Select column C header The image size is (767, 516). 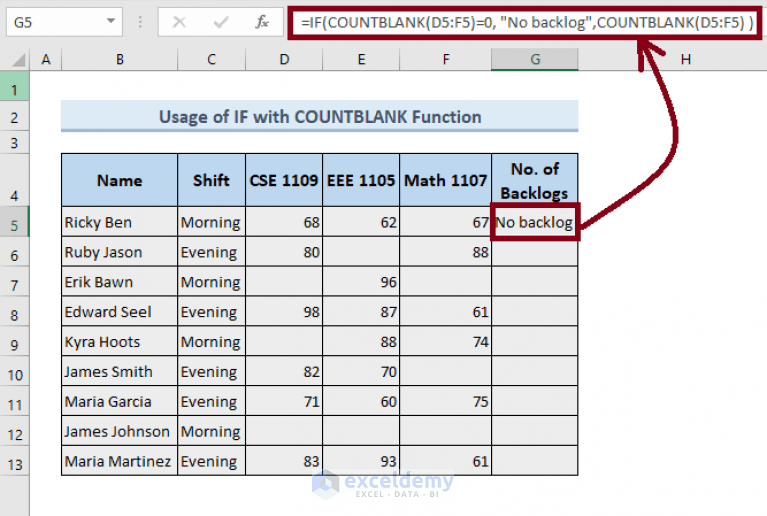click(211, 60)
